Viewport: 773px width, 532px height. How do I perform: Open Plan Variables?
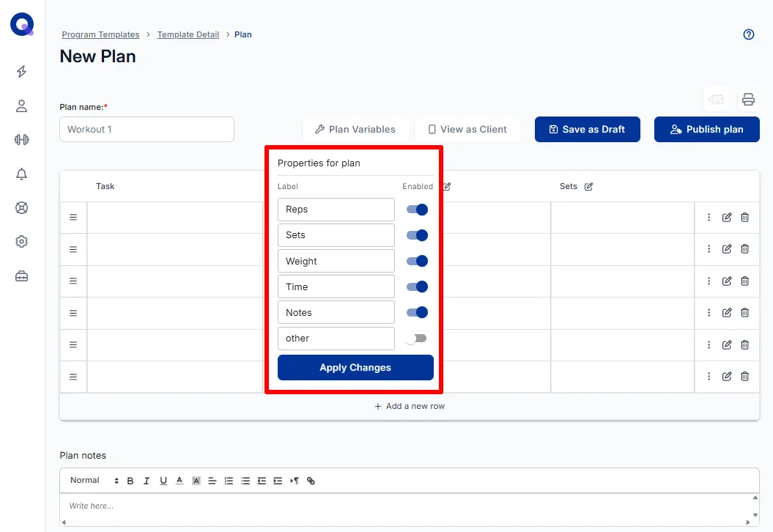(355, 129)
